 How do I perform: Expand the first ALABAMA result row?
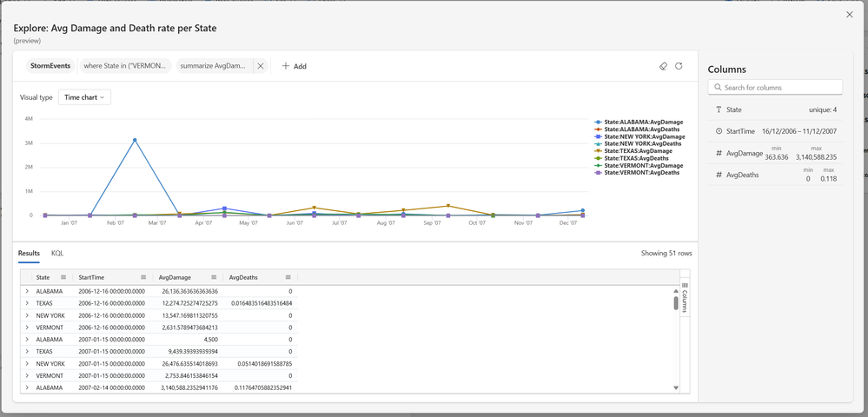pos(27,291)
